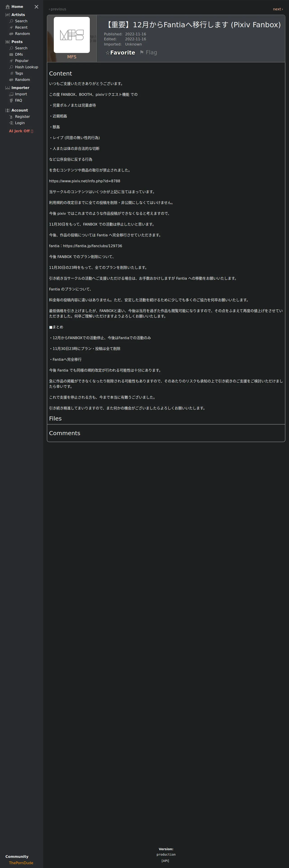Go to Login page

[x=20, y=123]
